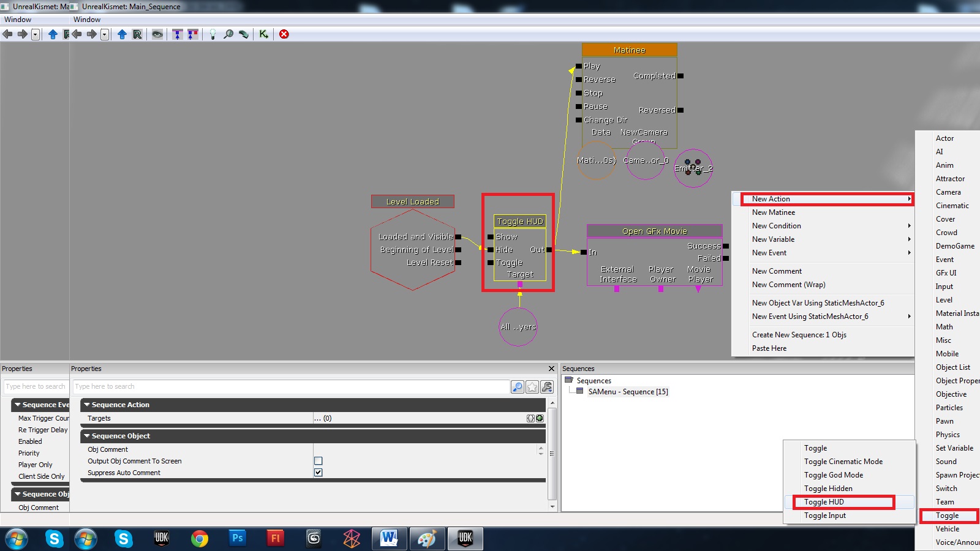Click the green add-item icon on the Targets row

point(540,419)
